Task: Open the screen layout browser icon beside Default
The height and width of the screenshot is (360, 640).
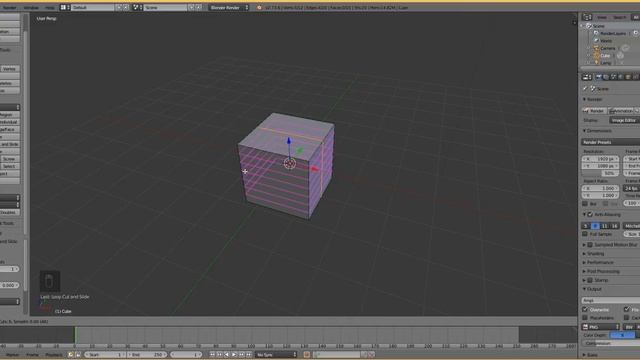Action: tap(64, 7)
